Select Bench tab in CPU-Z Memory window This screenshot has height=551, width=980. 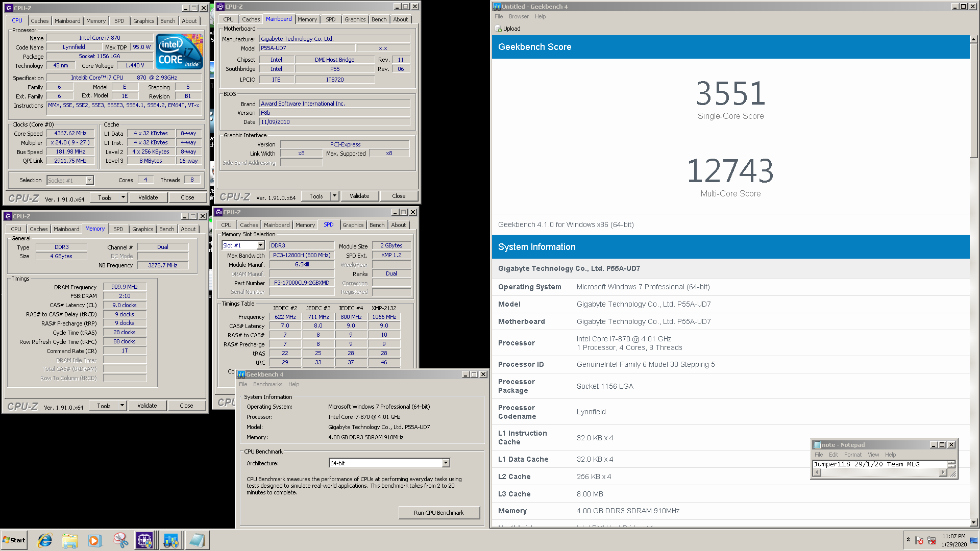coord(166,229)
